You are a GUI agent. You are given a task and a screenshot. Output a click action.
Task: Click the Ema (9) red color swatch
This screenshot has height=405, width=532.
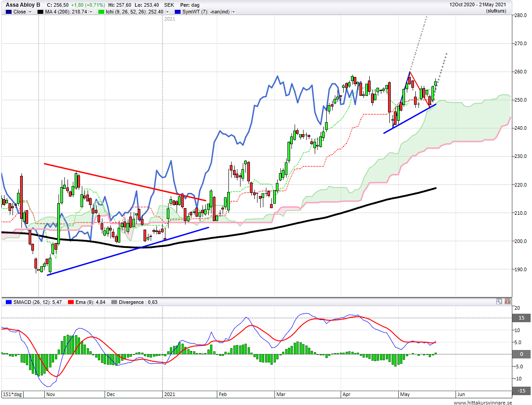71,302
